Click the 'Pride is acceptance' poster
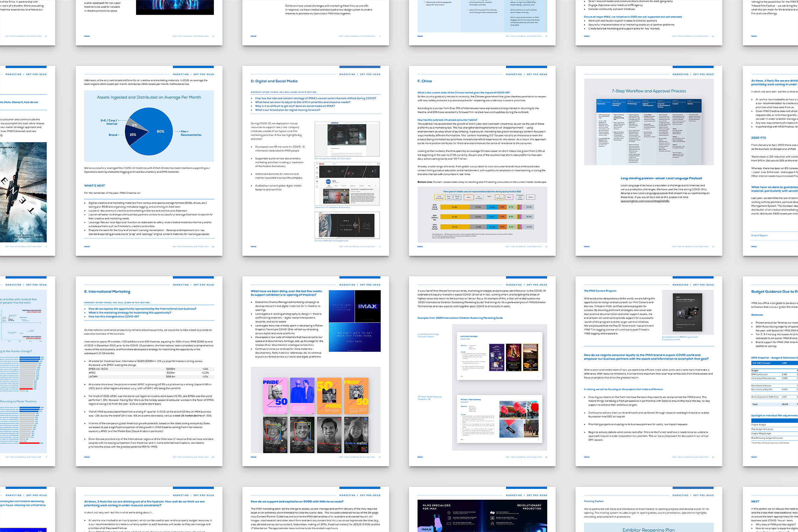798x532 pixels. pos(356,435)
